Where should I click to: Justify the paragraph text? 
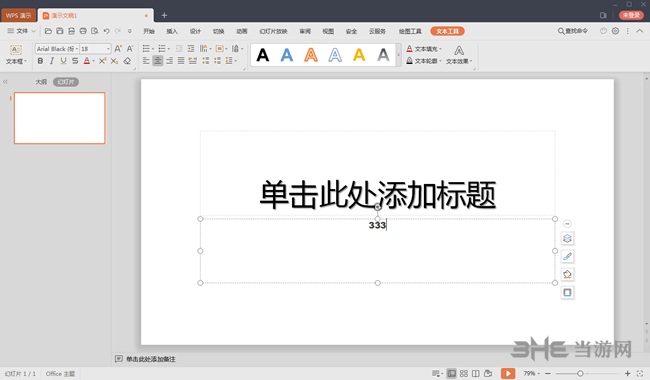(181, 61)
